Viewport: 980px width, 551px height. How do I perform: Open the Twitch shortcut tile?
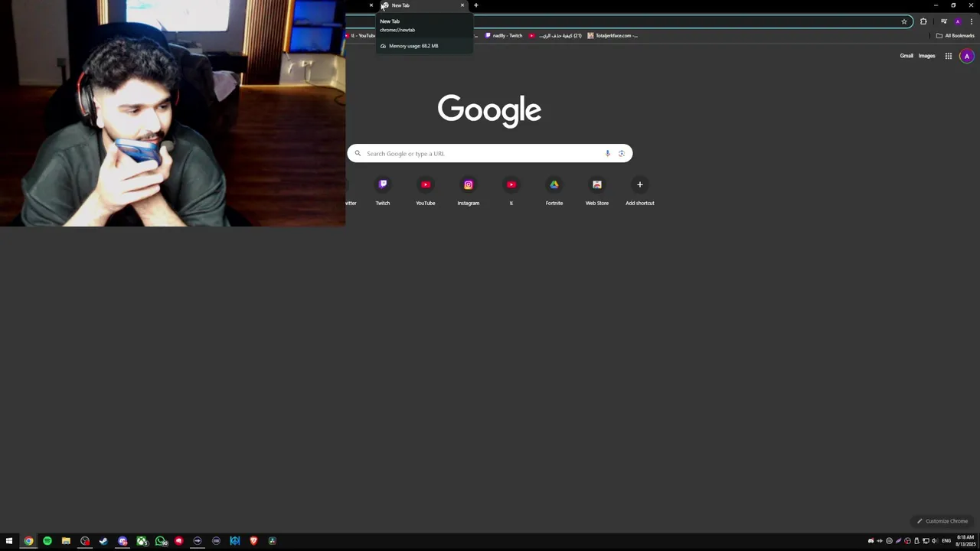383,191
